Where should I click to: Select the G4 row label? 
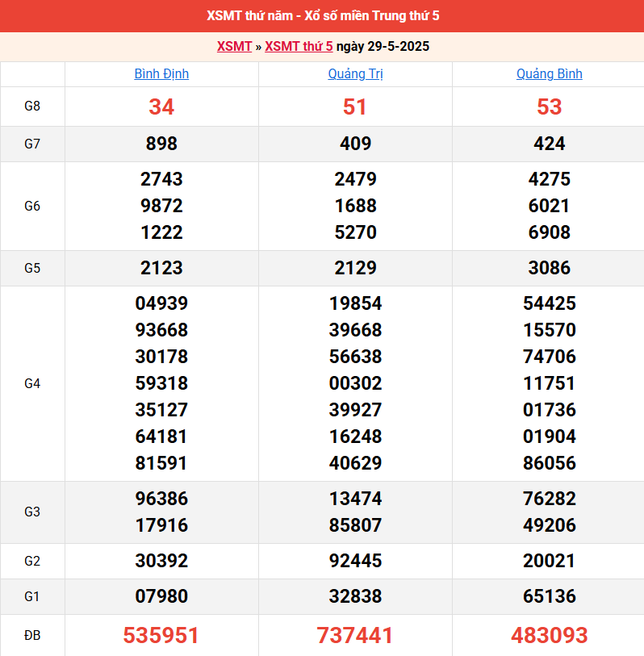pyautogui.click(x=32, y=383)
